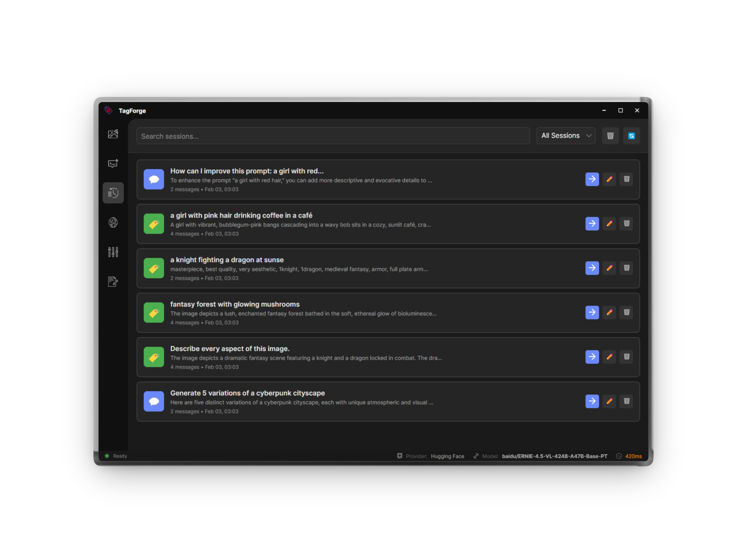Expand the All Sessions filter dropdown
This screenshot has height=560, width=747.
(566, 136)
